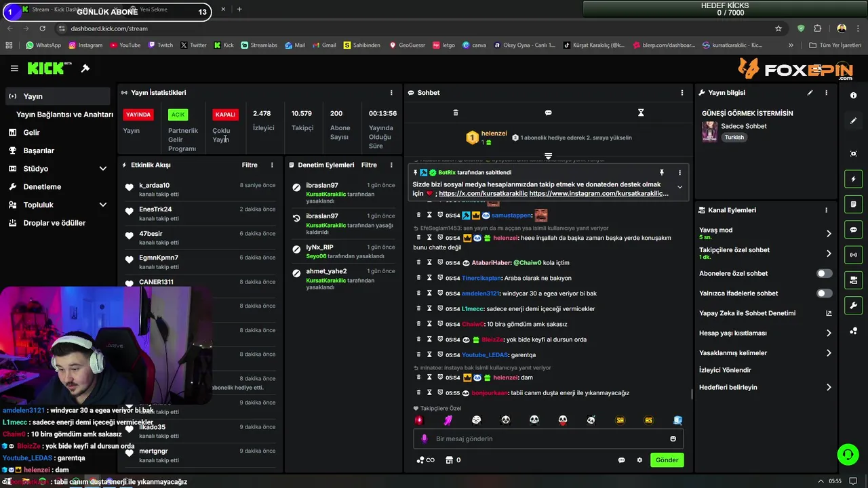The height and width of the screenshot is (488, 868).
Task: Click the info icon in right sidebar
Action: (854, 96)
